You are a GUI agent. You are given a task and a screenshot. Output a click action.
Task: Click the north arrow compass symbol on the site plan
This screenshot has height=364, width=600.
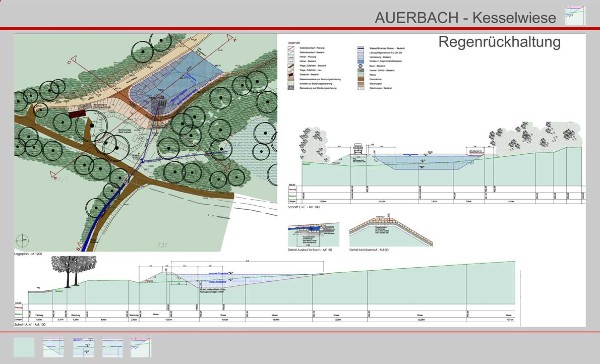(x=23, y=241)
